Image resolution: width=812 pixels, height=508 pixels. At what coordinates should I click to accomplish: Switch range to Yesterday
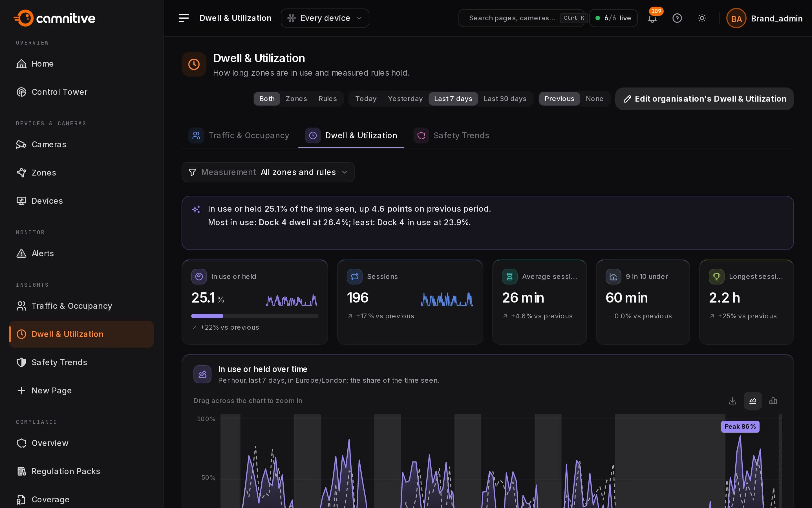click(x=405, y=99)
